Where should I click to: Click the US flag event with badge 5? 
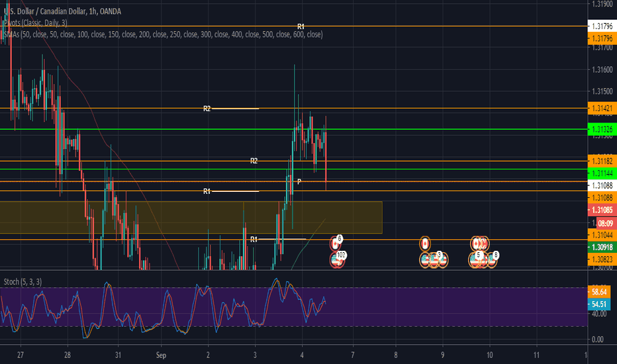[x=475, y=259]
